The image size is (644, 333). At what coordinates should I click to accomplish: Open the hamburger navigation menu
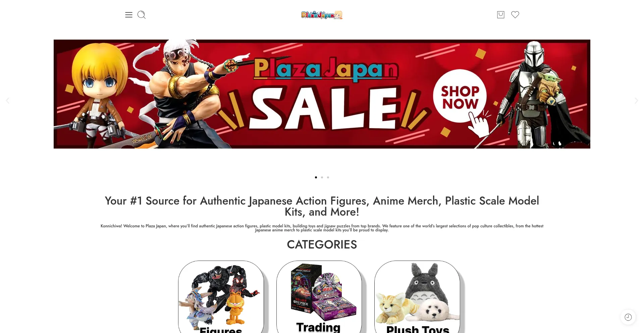coord(129,15)
